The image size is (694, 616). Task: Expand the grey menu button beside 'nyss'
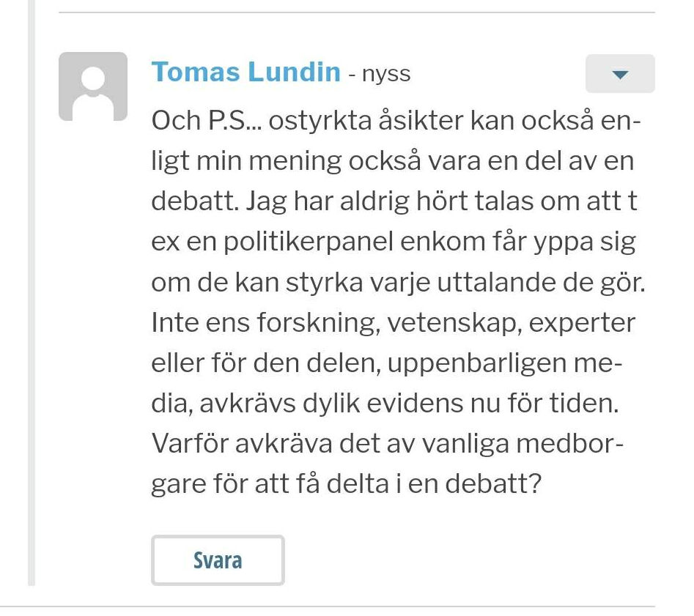620,74
